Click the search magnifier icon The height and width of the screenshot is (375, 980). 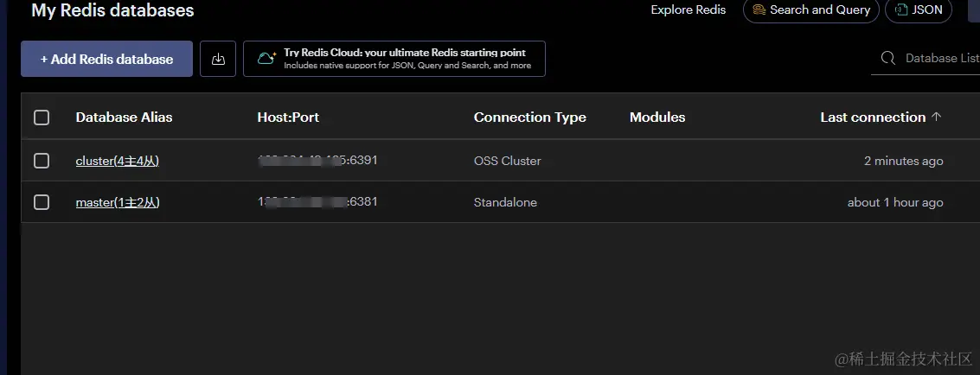(x=887, y=58)
